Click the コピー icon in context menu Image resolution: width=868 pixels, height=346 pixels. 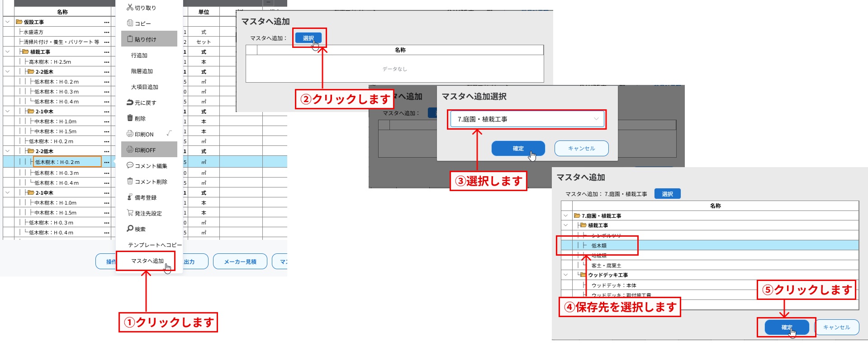click(x=130, y=23)
